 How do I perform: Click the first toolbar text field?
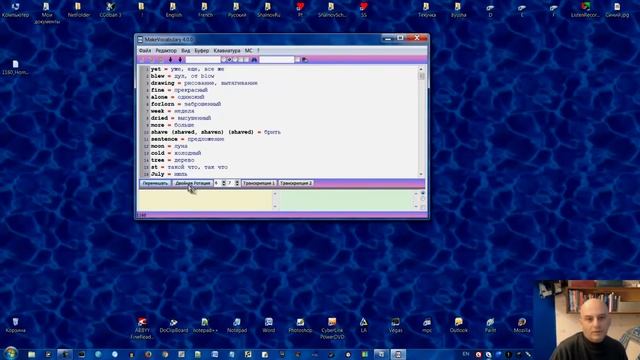pyautogui.click(x=203, y=60)
